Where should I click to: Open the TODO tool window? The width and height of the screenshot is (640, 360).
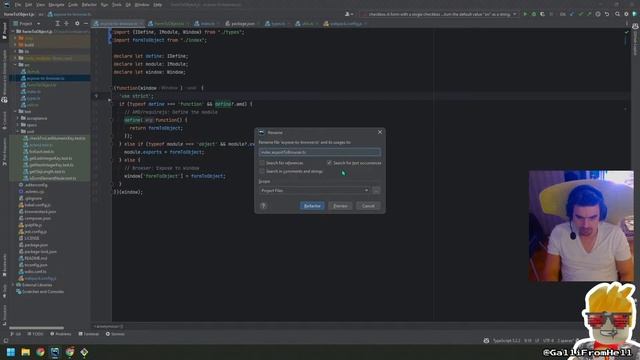35,334
